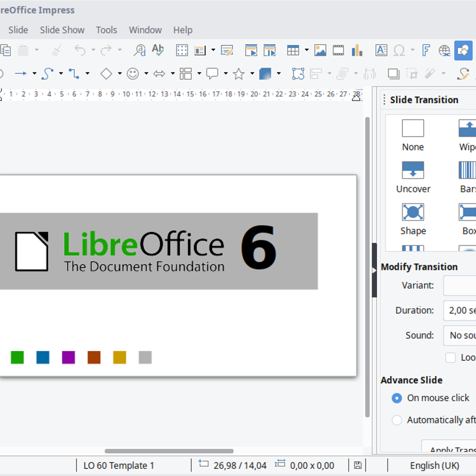Collapse the sidebar with the hide handle

[374, 270]
